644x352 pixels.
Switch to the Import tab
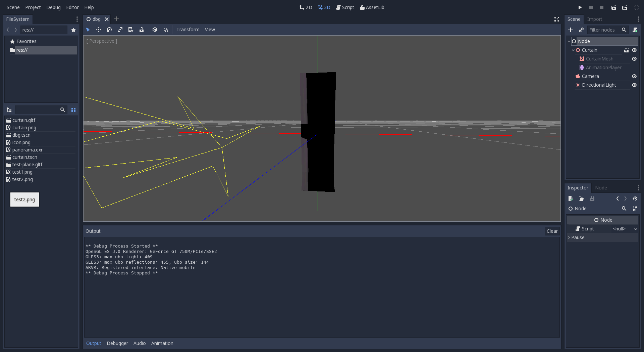[x=595, y=19]
